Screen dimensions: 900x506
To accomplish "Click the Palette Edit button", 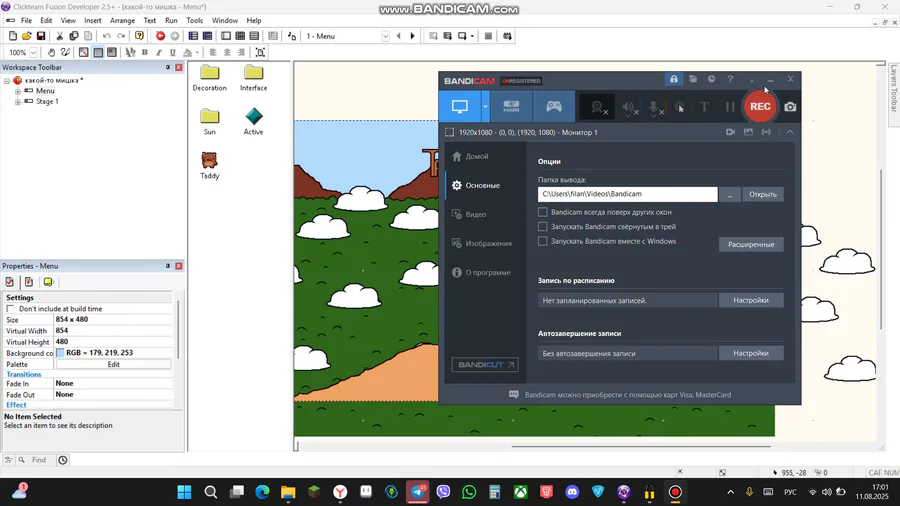I will (x=113, y=364).
